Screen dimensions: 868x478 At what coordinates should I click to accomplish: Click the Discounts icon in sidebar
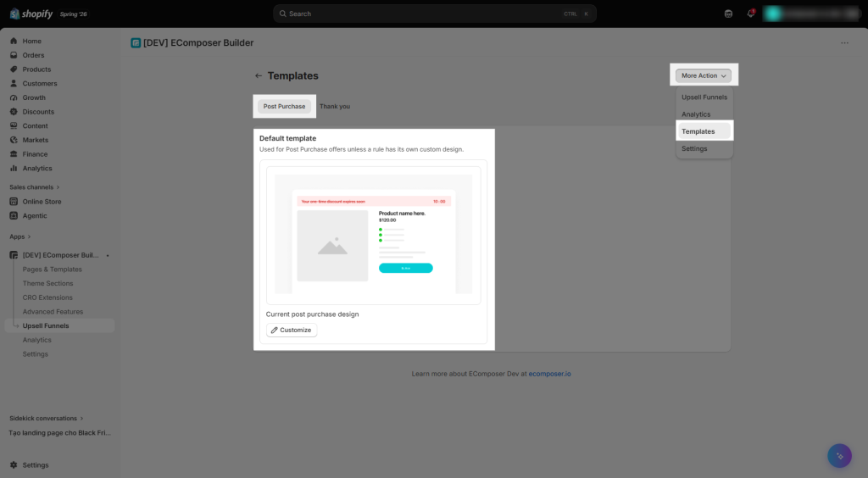(x=14, y=112)
